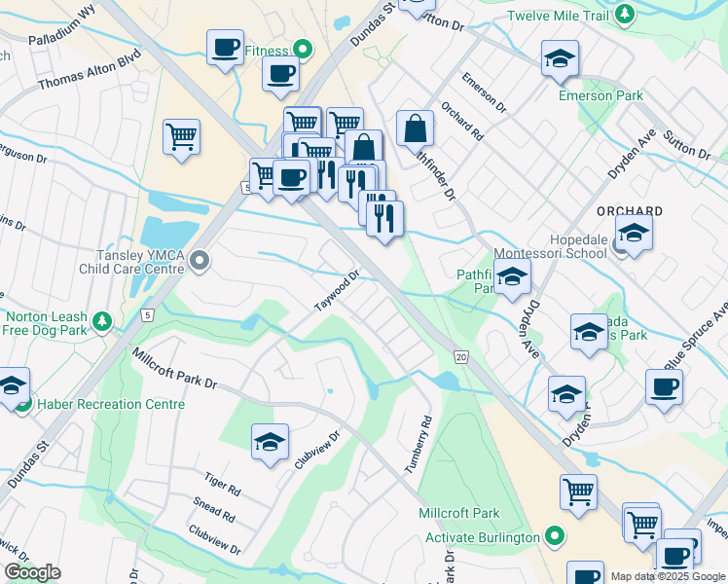Click the shopping bag marker near Orchard Rd
728x584 pixels.
click(415, 128)
